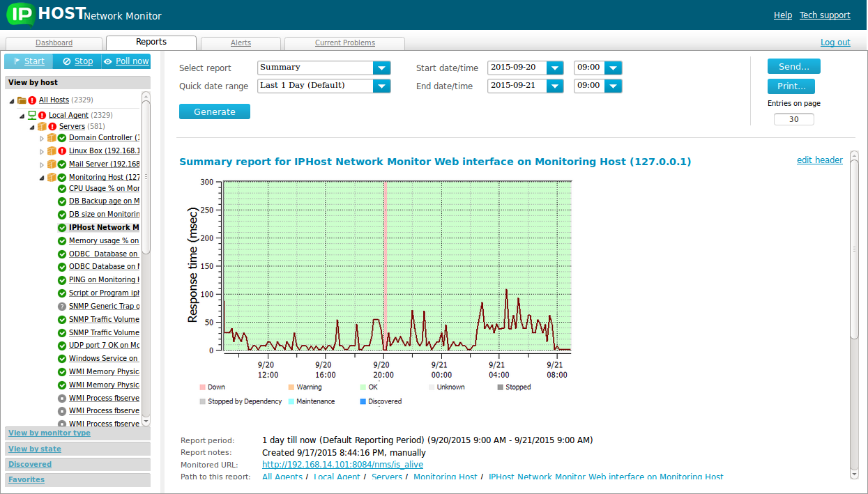868x494 pixels.
Task: Expand the Mail Server node
Action: tap(42, 165)
